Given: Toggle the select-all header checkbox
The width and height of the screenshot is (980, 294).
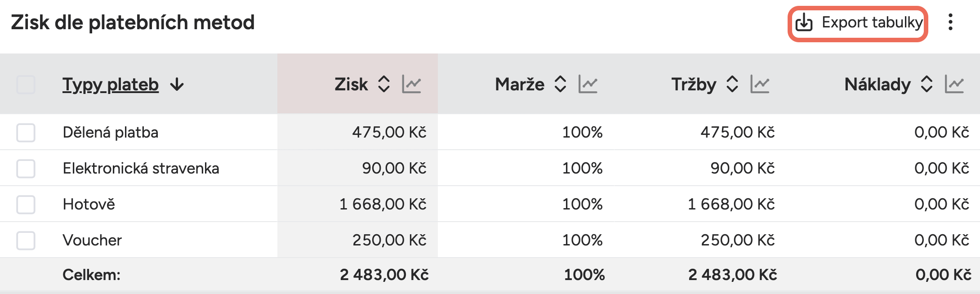Looking at the screenshot, I should [x=26, y=85].
